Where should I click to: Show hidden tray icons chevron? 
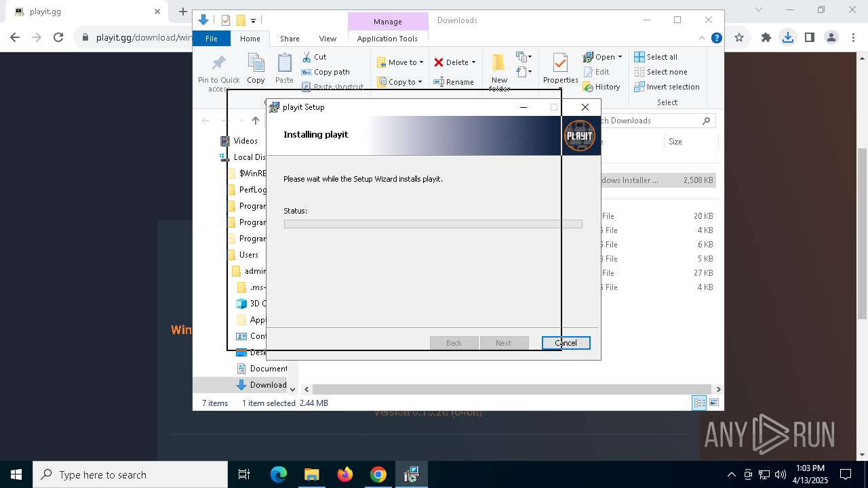click(731, 474)
